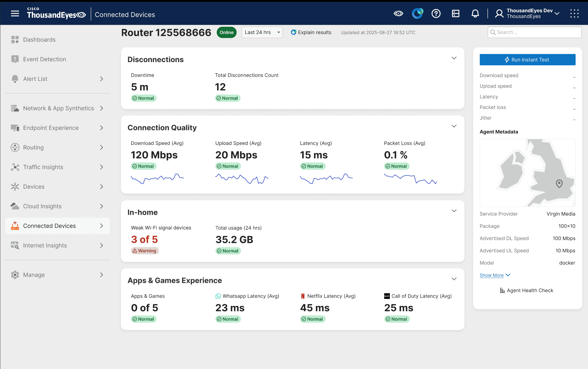
Task: Open the hamburger navigation menu toggle
Action: (15, 14)
